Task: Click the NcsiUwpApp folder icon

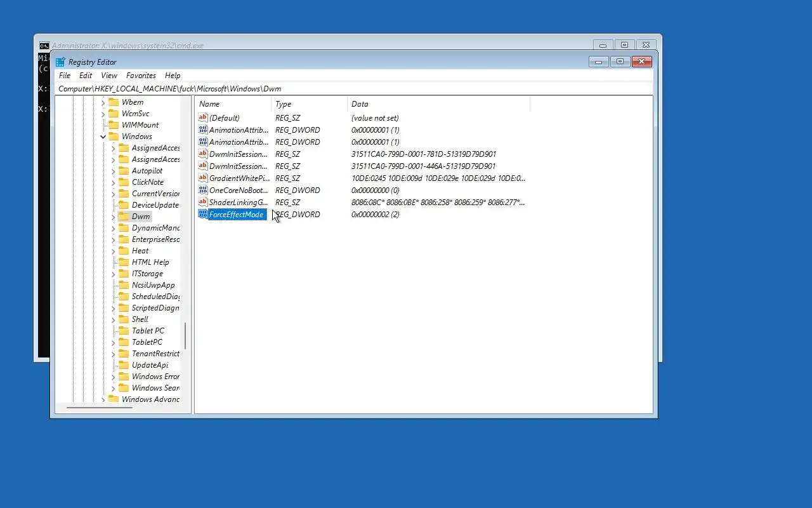Action: 124,285
